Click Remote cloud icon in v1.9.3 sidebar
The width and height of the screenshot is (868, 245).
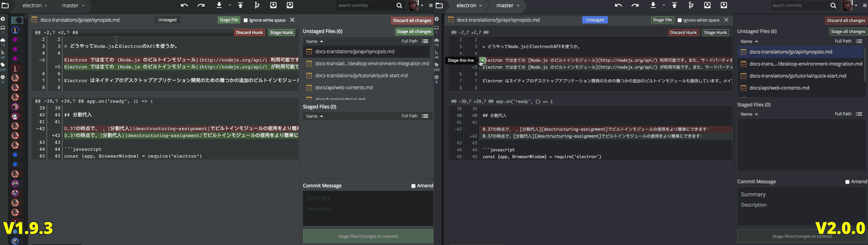(x=3, y=40)
